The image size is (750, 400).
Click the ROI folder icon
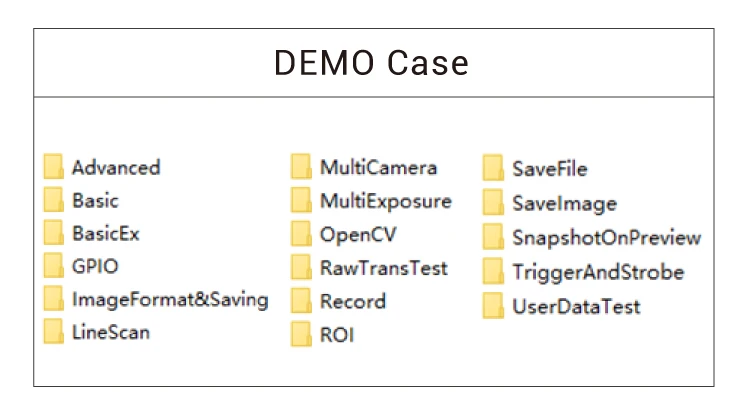(x=301, y=334)
